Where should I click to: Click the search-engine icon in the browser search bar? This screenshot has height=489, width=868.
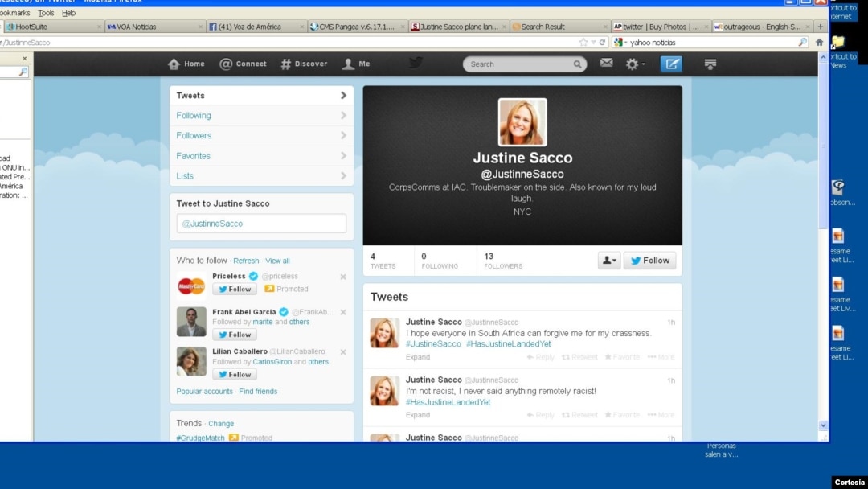tap(618, 42)
